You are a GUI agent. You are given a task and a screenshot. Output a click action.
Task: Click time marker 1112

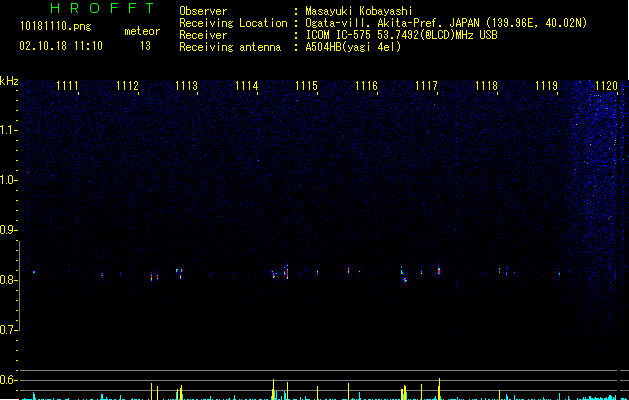coord(127,86)
